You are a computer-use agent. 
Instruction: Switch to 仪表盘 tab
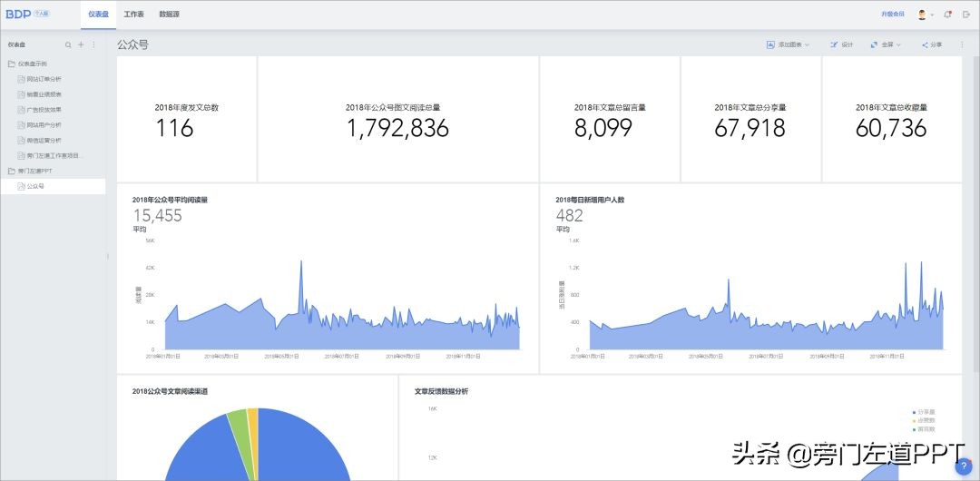pyautogui.click(x=98, y=15)
